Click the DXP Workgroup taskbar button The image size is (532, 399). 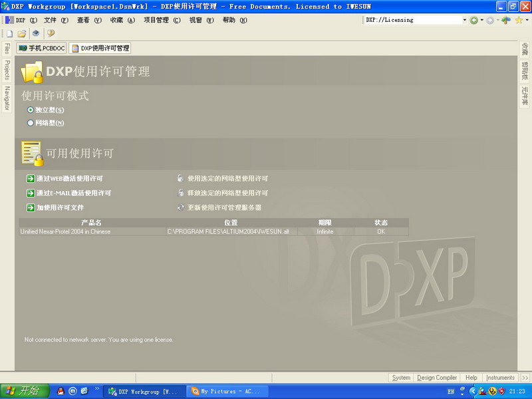pos(144,392)
